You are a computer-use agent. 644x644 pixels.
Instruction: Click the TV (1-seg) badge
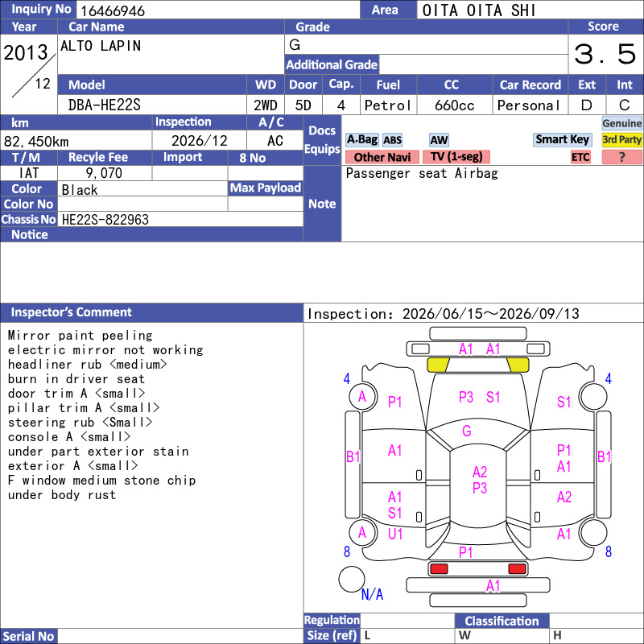tap(456, 157)
